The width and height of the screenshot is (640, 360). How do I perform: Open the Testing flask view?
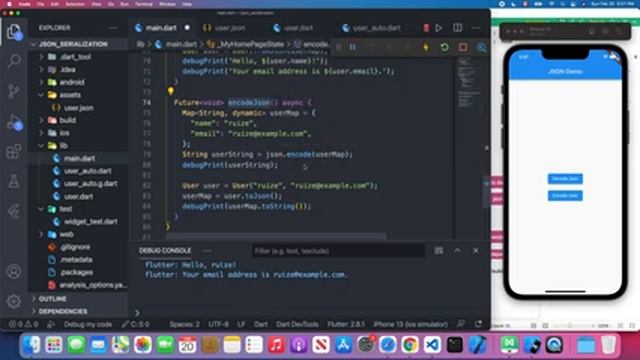click(14, 181)
